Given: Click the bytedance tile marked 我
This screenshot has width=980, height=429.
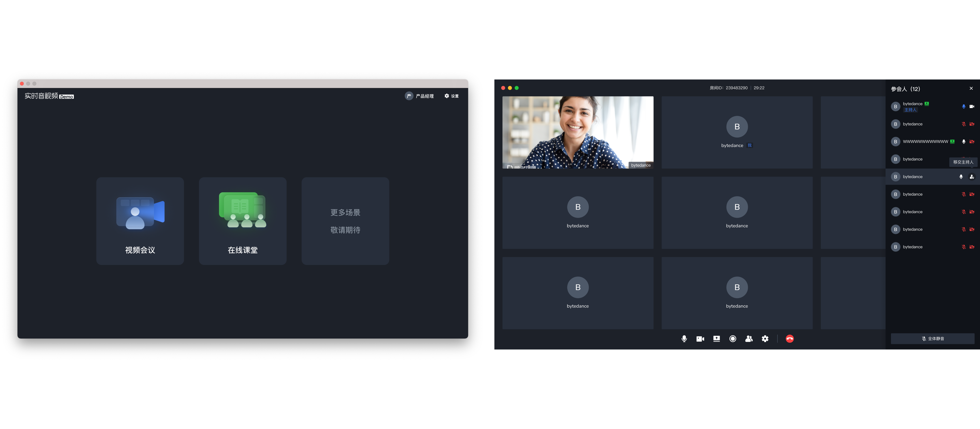Looking at the screenshot, I should [x=737, y=132].
